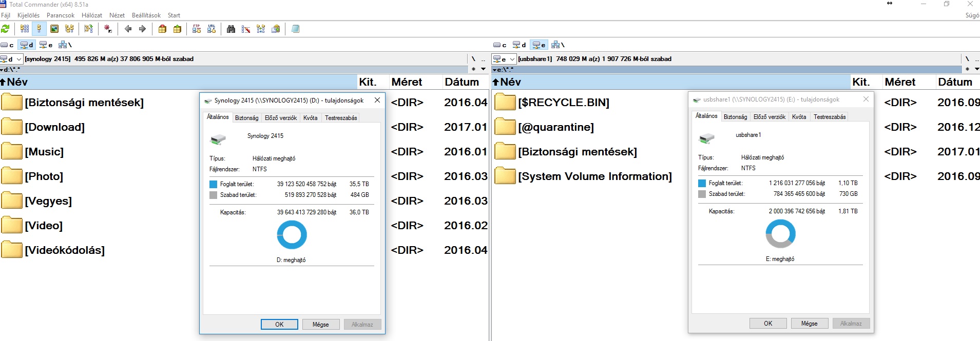Select drive c button in right panel
Screen dimensions: 980x341
pos(501,45)
